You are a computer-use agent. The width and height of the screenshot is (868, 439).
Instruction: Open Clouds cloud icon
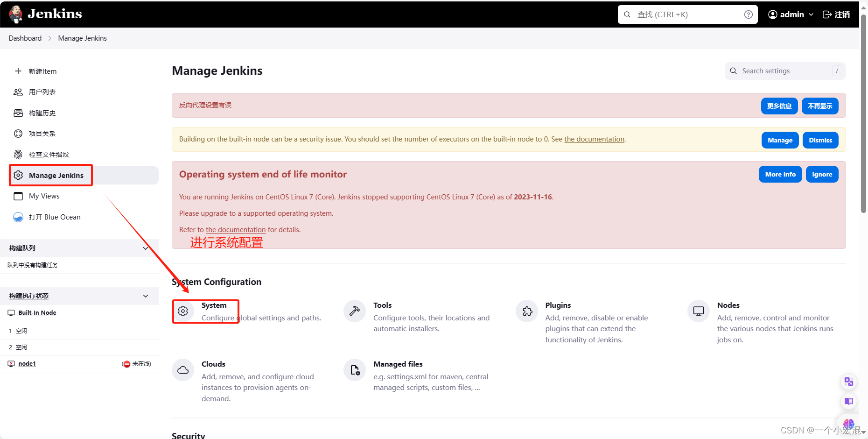click(x=183, y=370)
